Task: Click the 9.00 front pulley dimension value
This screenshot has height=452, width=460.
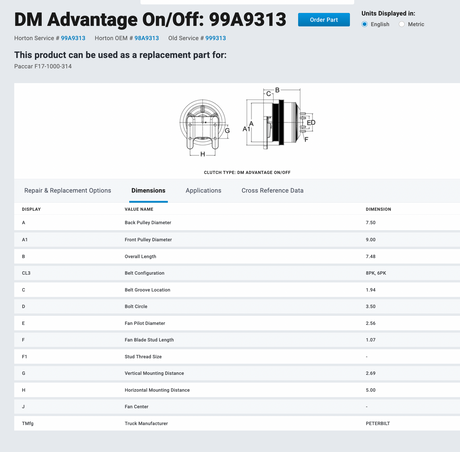Action: pyautogui.click(x=371, y=240)
